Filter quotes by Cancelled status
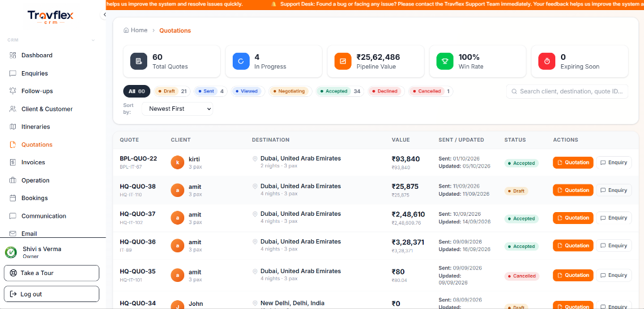644x309 pixels. point(430,91)
